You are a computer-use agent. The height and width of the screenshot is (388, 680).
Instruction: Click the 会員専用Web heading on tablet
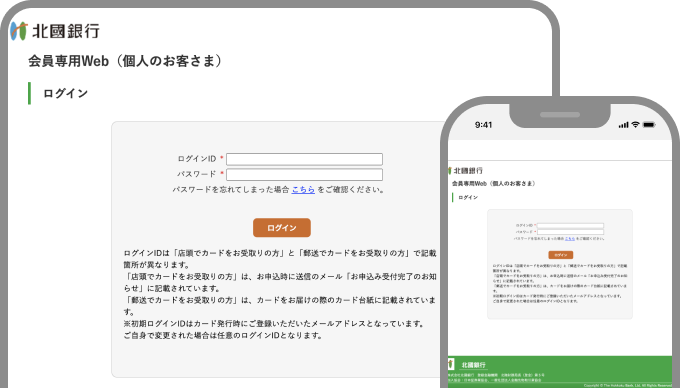click(125, 61)
